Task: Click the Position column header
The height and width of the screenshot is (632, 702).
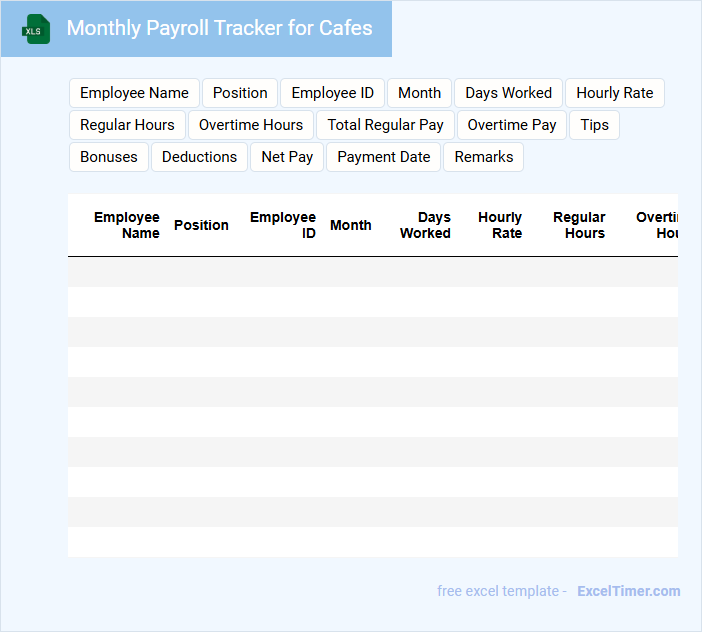Action: tap(201, 225)
